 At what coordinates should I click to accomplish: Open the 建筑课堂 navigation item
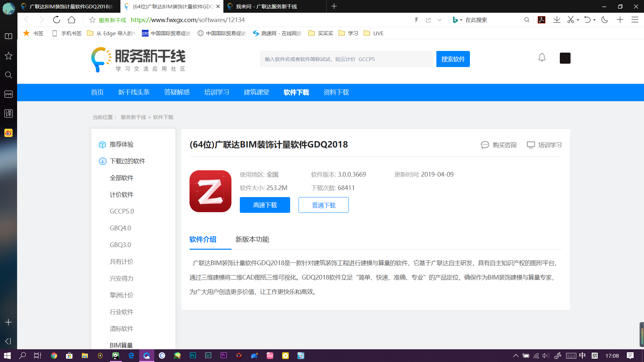pyautogui.click(x=257, y=92)
